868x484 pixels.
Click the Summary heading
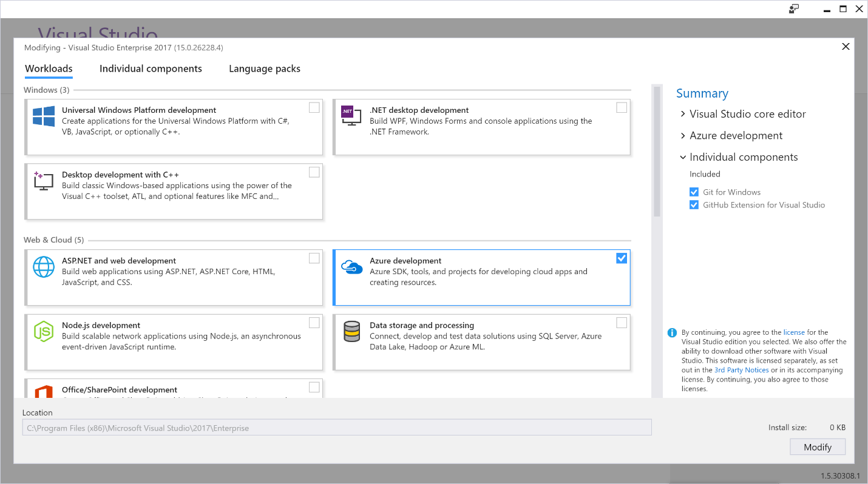point(702,93)
